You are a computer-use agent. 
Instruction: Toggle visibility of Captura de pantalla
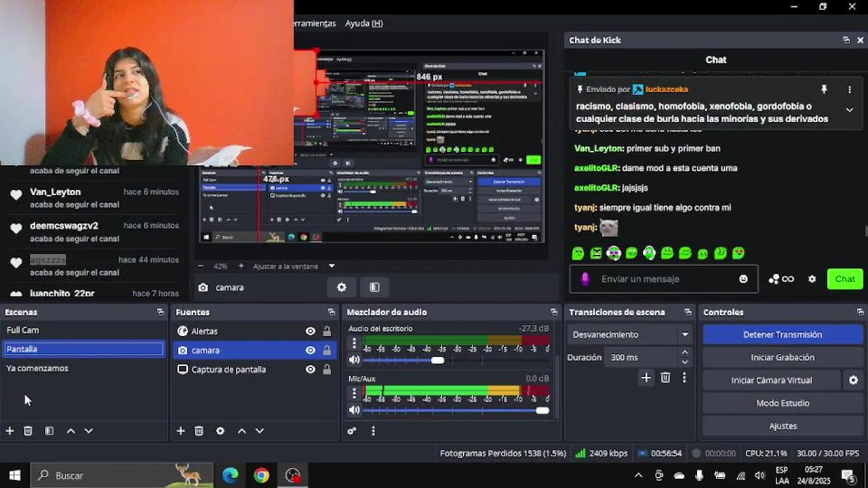311,369
